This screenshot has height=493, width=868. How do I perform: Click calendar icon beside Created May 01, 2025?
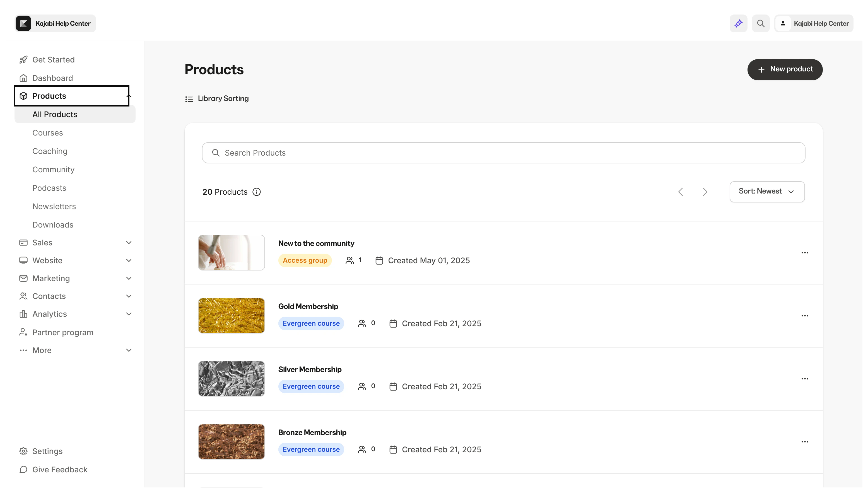[x=379, y=260]
